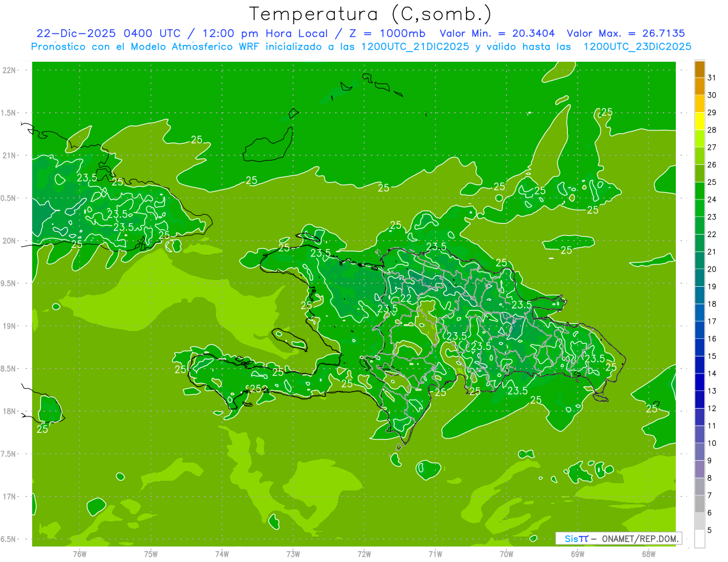Screen dimensions: 728x562
Task: Click the "22N" latitude axis label
Action: pyautogui.click(x=9, y=70)
